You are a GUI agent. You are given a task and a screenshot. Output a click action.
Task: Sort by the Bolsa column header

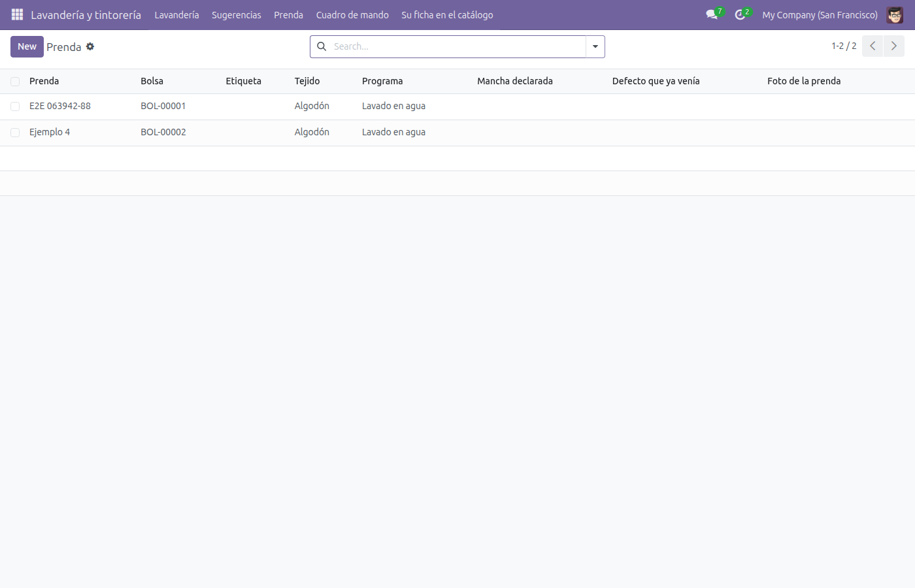click(x=152, y=81)
